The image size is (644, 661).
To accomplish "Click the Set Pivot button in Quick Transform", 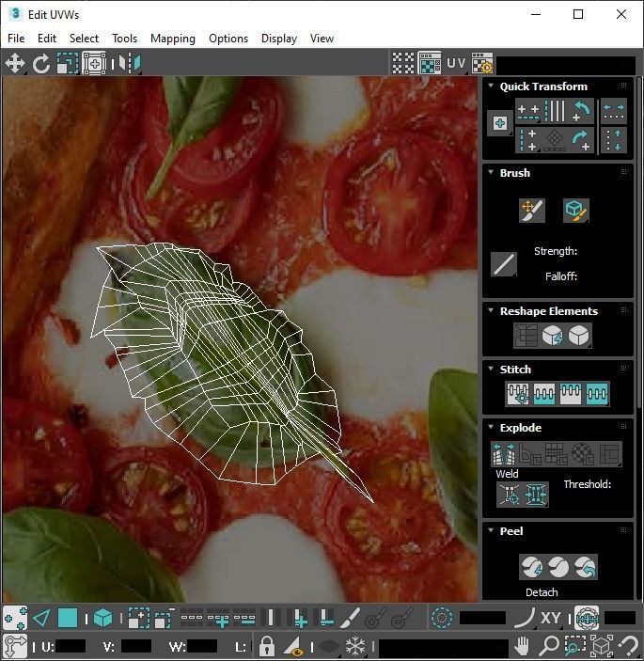I will coord(500,123).
